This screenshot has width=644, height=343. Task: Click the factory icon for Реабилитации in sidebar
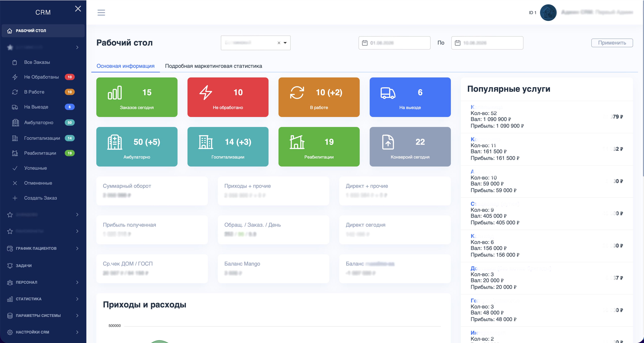pyautogui.click(x=15, y=153)
